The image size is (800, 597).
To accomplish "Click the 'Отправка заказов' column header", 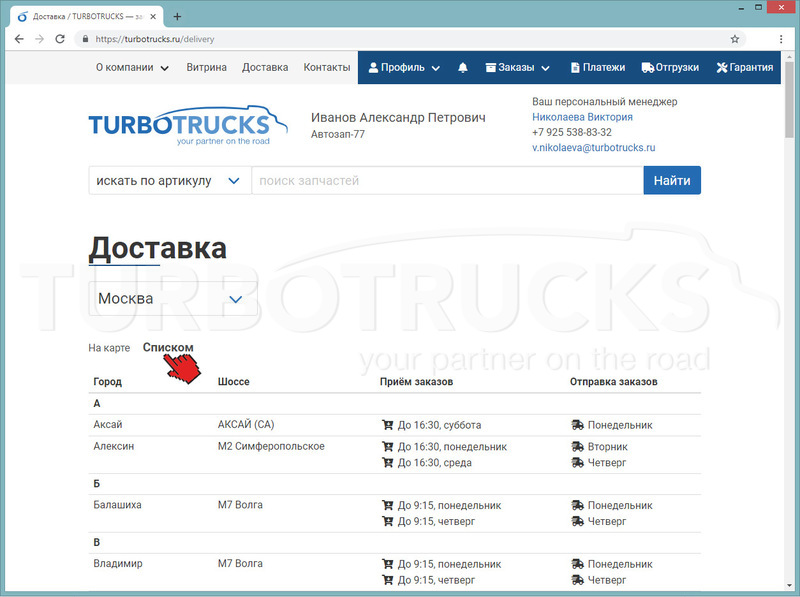I will coord(613,382).
